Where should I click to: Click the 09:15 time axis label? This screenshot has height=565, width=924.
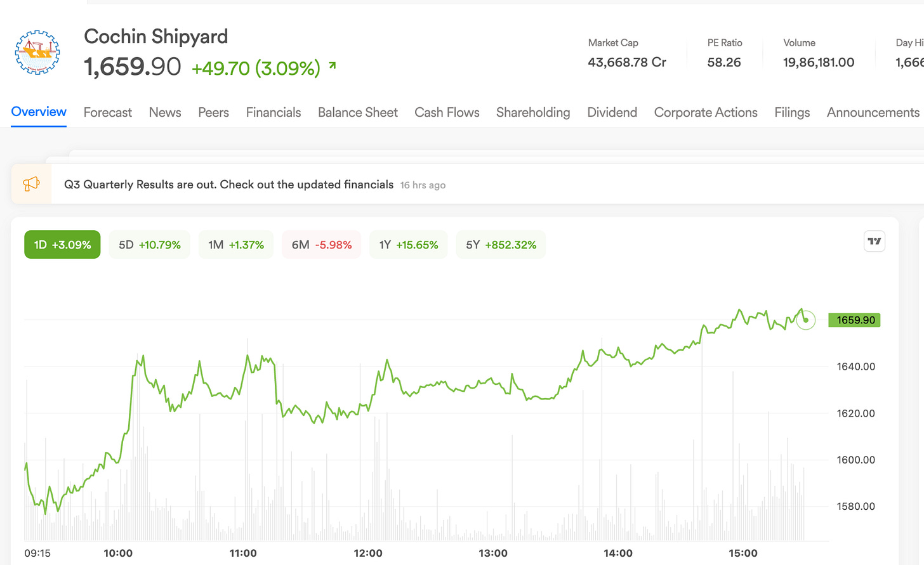tap(37, 553)
